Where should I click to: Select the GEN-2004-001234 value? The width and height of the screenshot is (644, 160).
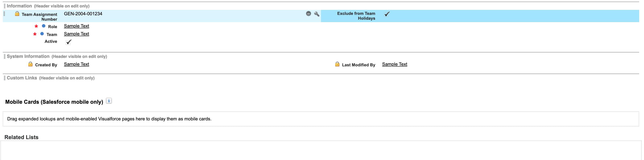click(x=83, y=14)
